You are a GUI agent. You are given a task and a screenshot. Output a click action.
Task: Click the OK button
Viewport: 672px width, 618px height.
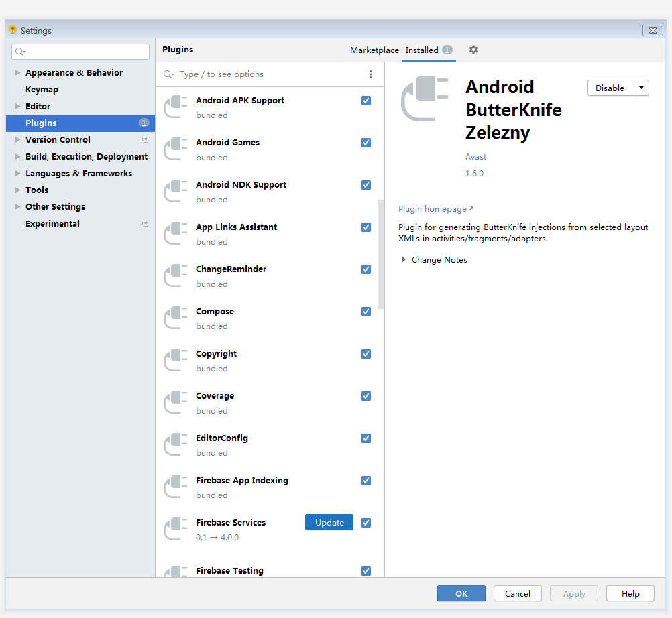coord(461,593)
